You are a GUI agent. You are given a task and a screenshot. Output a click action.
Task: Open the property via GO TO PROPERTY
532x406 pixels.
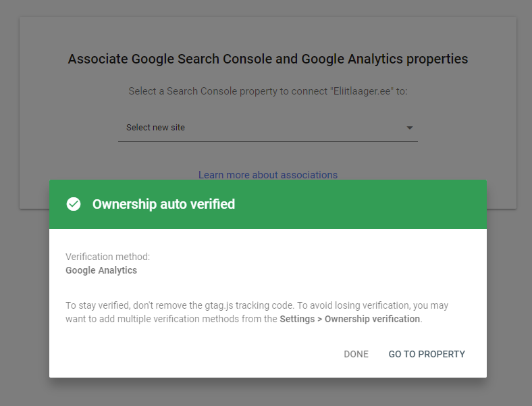coord(427,354)
